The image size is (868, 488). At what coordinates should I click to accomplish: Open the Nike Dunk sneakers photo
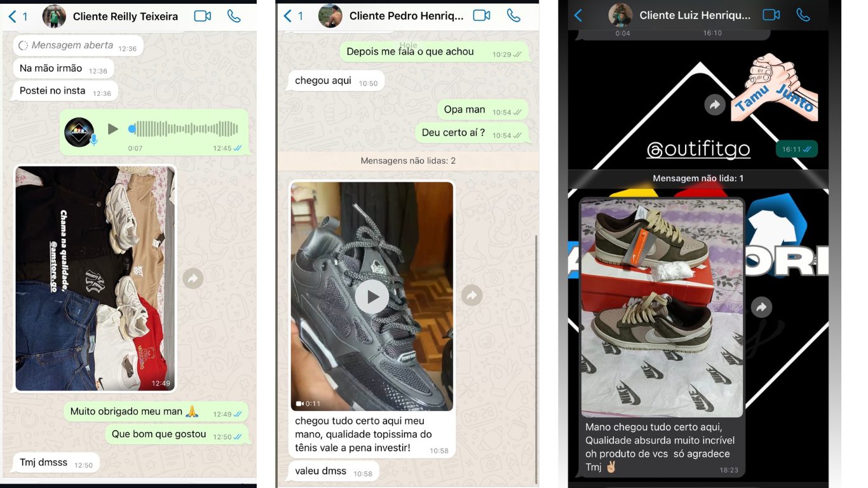[x=661, y=308]
